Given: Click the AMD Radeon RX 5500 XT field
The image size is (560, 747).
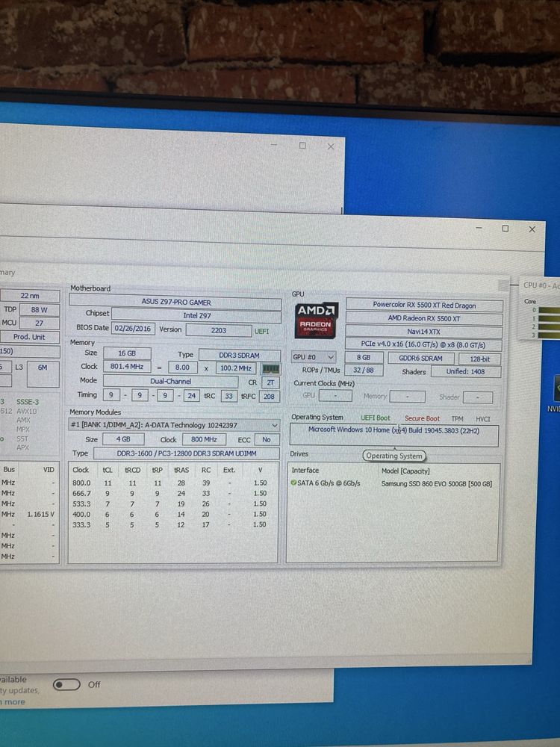Looking at the screenshot, I should [x=424, y=318].
